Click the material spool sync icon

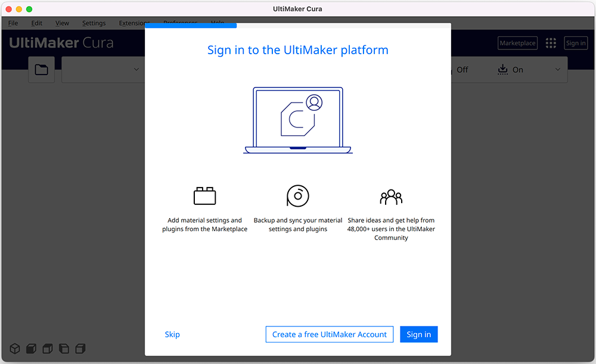(297, 195)
